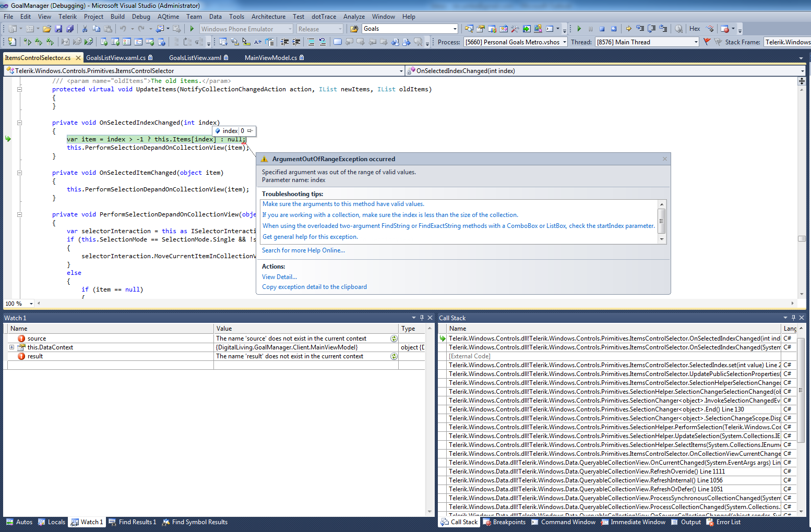Open the Main Thread dropdown
Screen dimensions: 811x532
pyautogui.click(x=696, y=42)
